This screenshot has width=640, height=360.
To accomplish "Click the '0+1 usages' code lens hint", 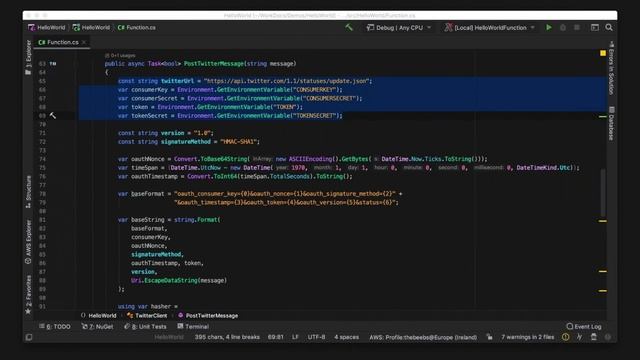I will click(x=120, y=55).
